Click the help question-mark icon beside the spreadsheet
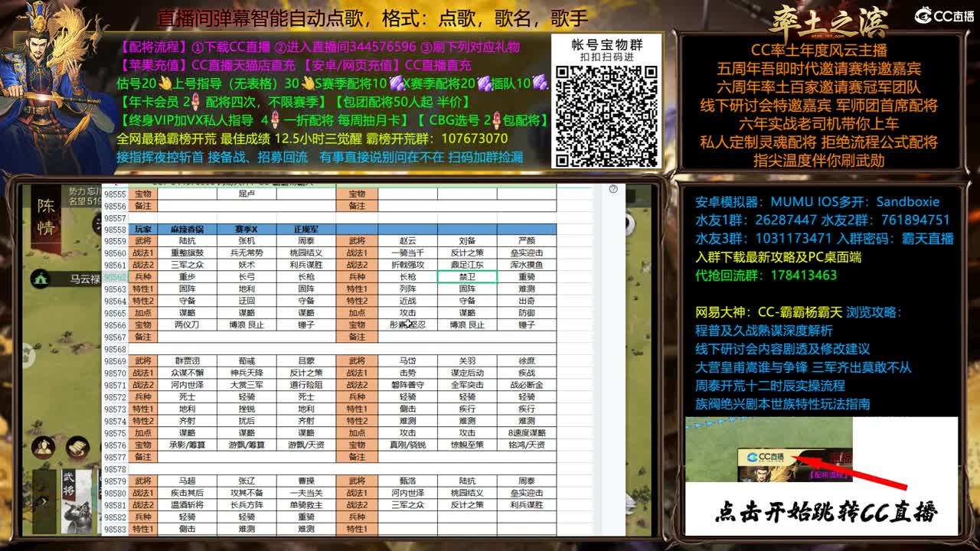The image size is (980, 551). tap(612, 189)
